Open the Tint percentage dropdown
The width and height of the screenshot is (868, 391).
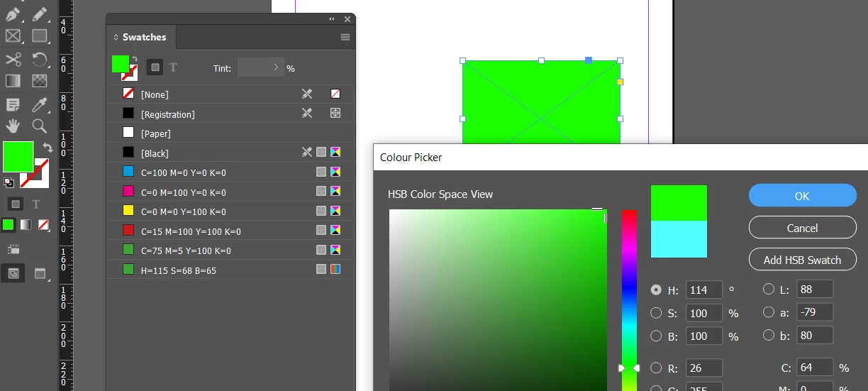click(x=277, y=67)
